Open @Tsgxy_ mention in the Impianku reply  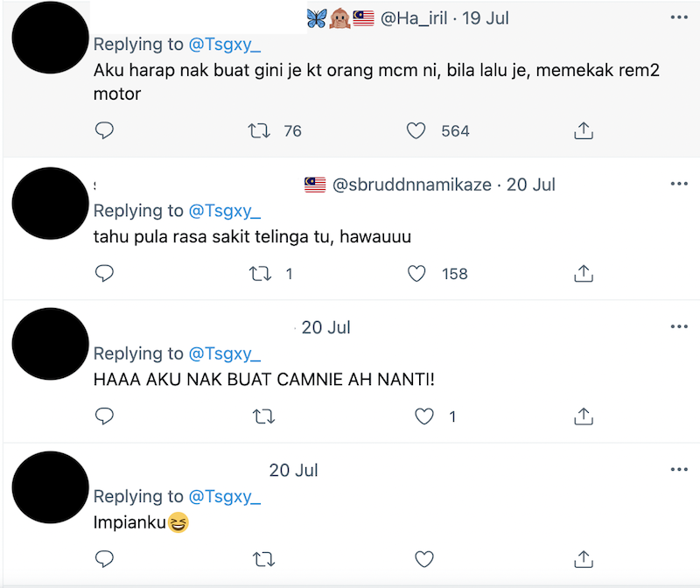(224, 497)
